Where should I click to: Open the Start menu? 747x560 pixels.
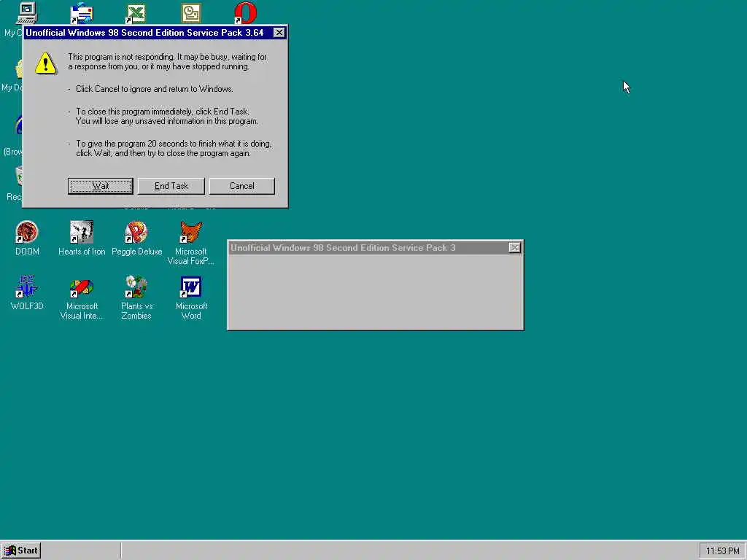tap(21, 551)
